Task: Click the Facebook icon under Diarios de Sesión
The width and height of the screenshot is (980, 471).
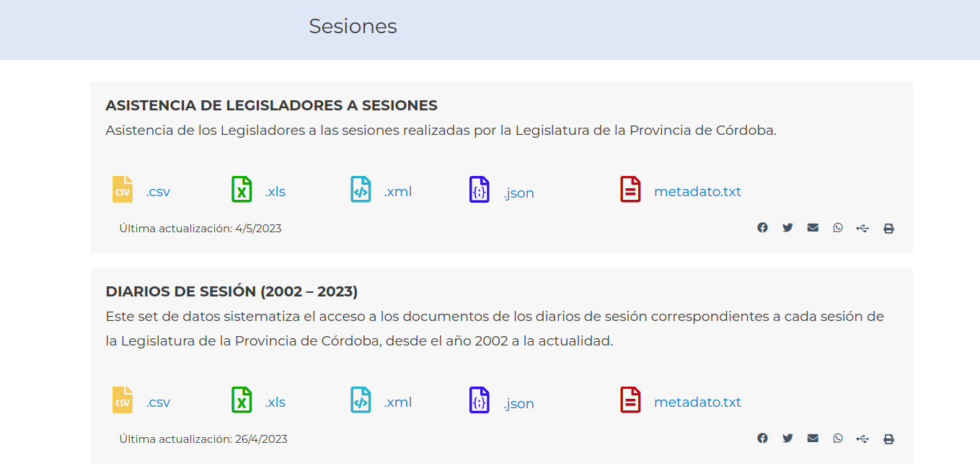Action: (x=762, y=439)
